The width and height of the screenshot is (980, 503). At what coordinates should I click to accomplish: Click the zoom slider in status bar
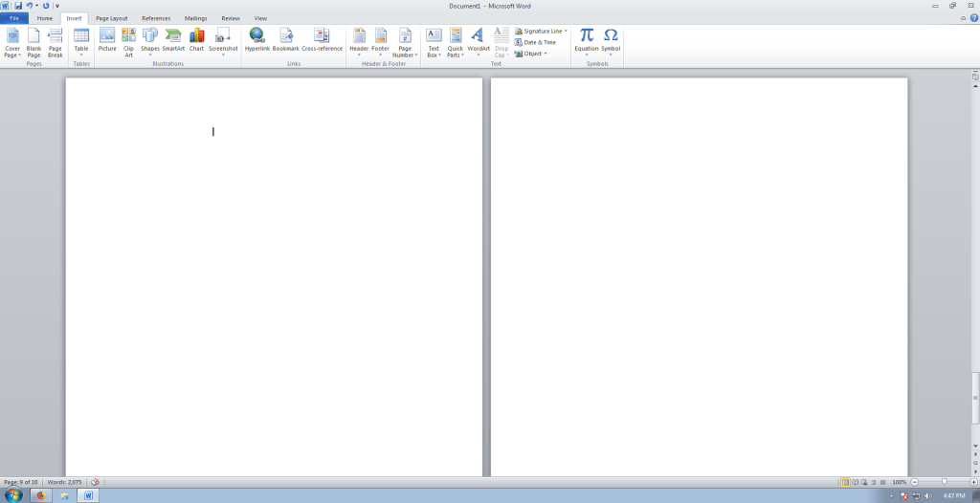tap(945, 482)
